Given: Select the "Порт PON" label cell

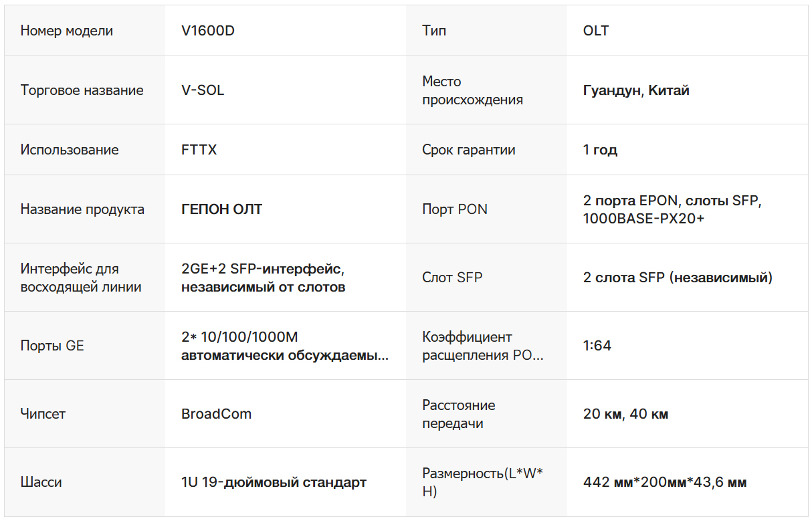Looking at the screenshot, I should pyautogui.click(x=455, y=209).
